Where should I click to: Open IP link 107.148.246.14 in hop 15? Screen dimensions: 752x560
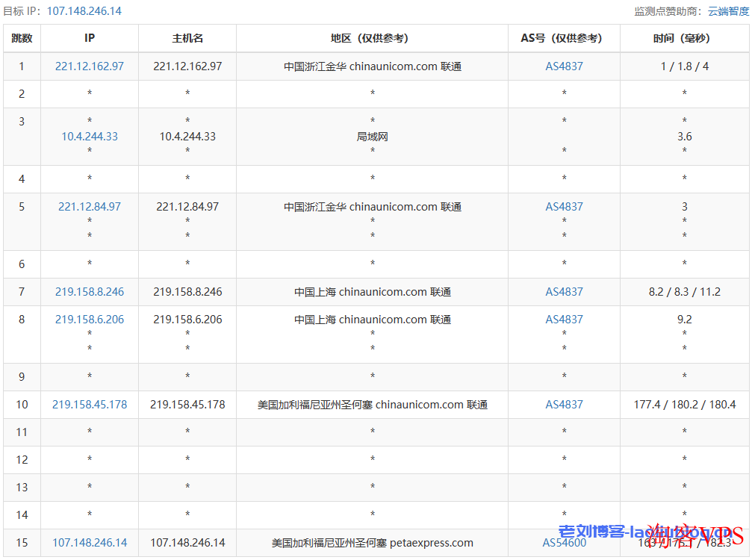click(89, 542)
